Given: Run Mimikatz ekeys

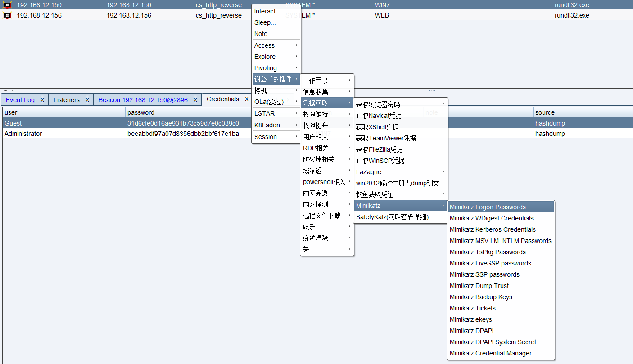Looking at the screenshot, I should [x=501, y=319].
